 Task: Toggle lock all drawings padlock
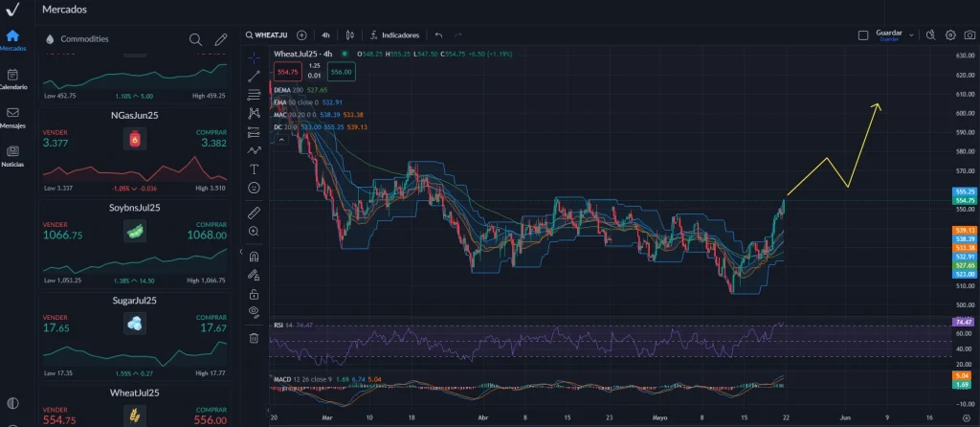254,293
